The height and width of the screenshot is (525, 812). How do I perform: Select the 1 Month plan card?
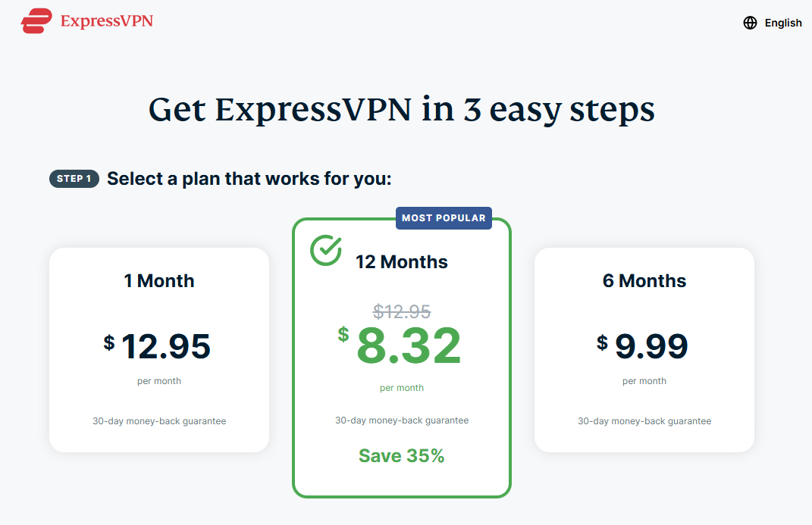159,350
